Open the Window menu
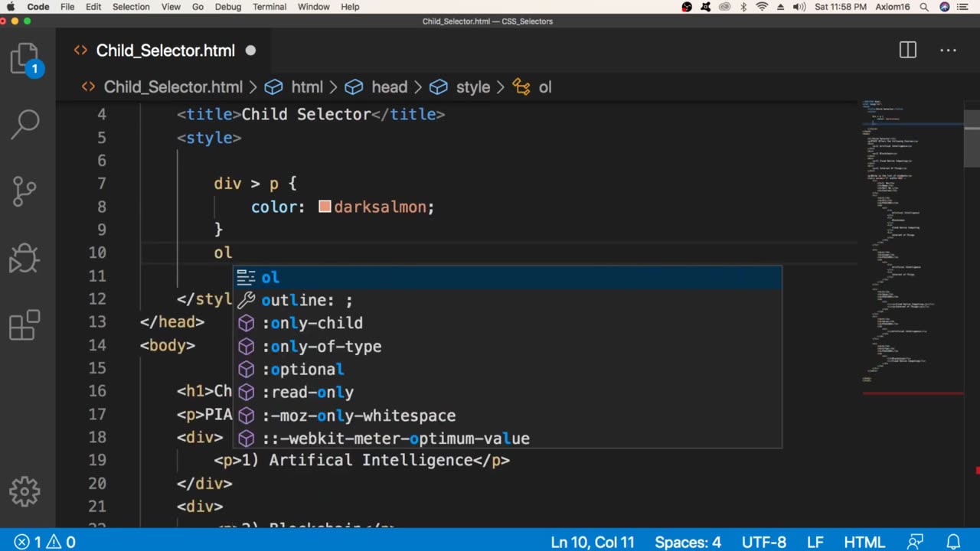 [x=313, y=7]
